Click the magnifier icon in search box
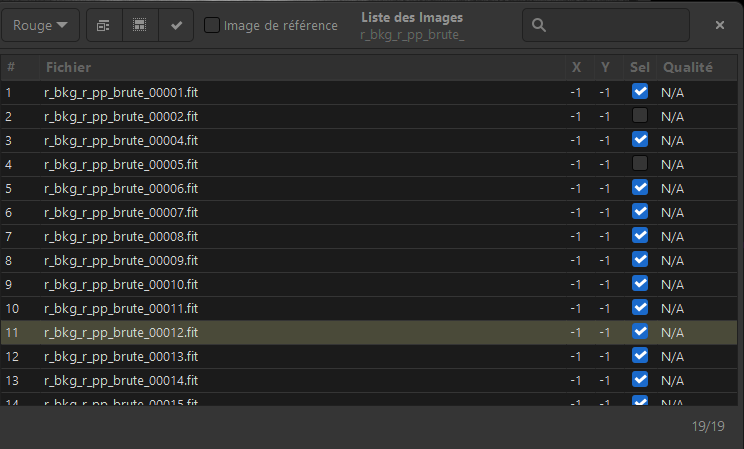744x449 pixels. click(x=538, y=25)
